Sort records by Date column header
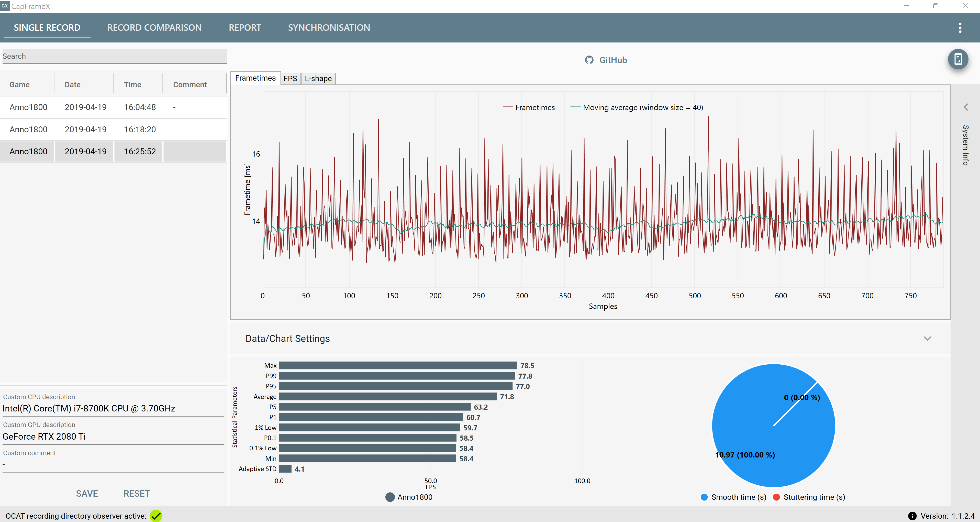The image size is (980, 522). 73,84
